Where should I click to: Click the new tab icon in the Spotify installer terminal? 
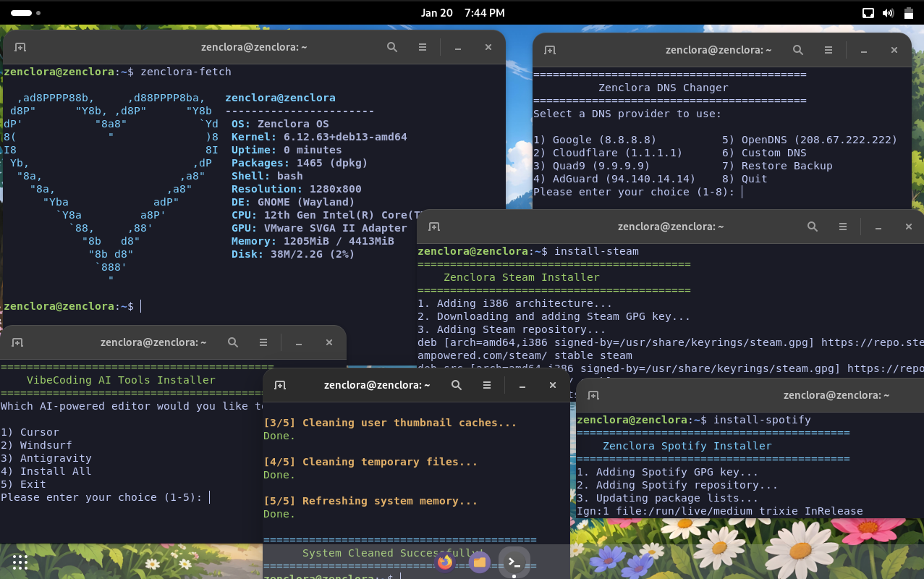click(x=593, y=394)
